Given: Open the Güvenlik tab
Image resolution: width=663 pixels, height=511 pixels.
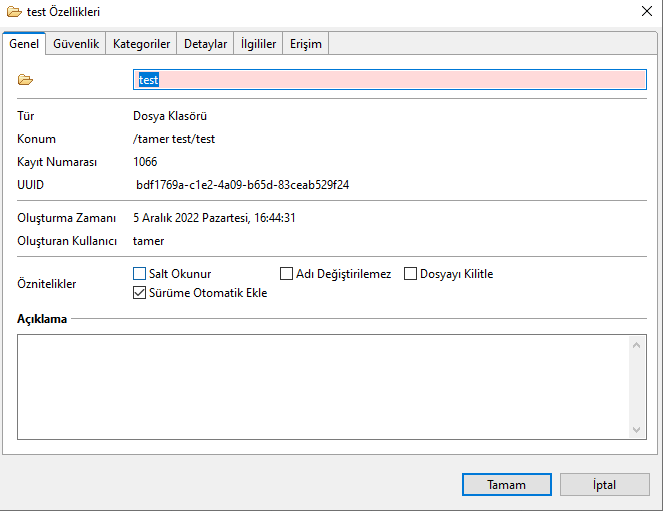Looking at the screenshot, I should coord(75,44).
